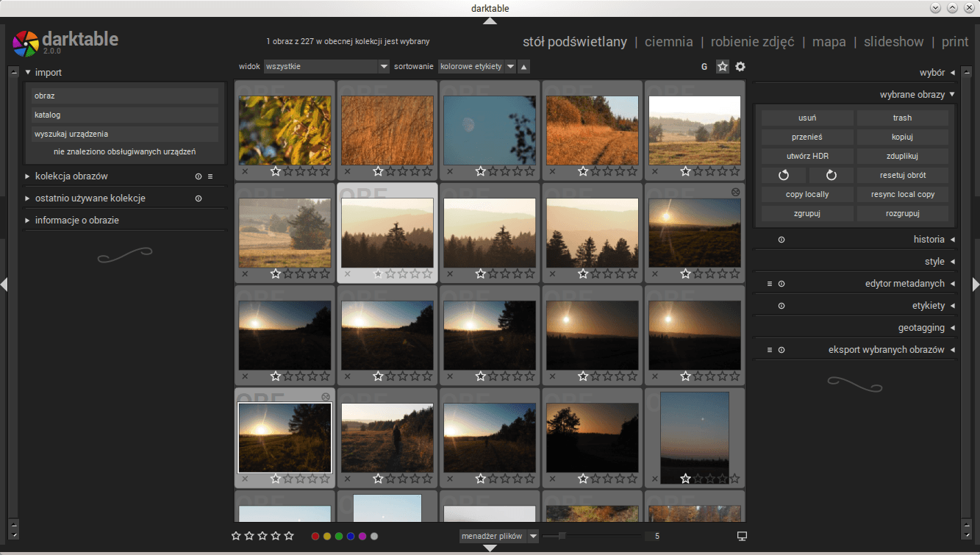The image size is (980, 555).
Task: Open sortowanie dropdown showing kolorowe etykiety
Action: point(476,67)
